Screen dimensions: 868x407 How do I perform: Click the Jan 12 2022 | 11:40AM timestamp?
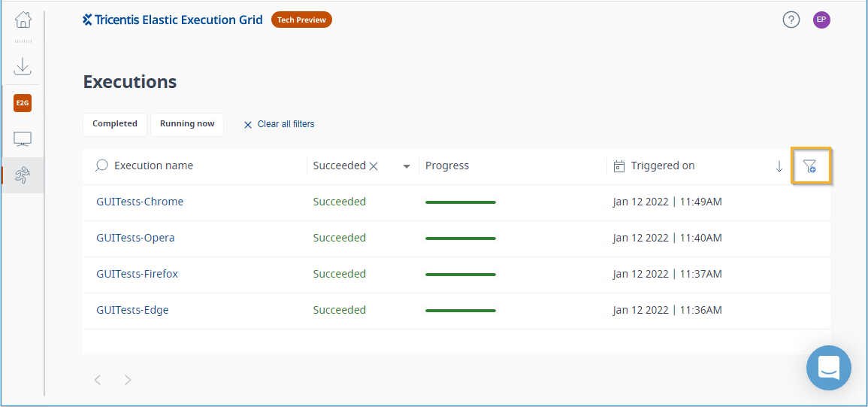coord(667,238)
